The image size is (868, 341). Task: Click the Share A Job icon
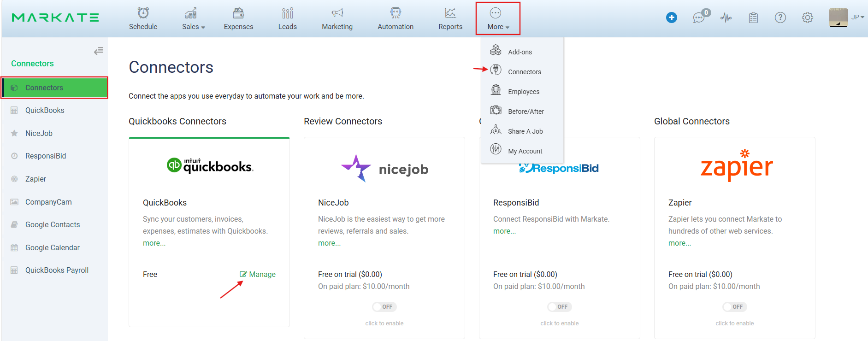click(x=496, y=129)
